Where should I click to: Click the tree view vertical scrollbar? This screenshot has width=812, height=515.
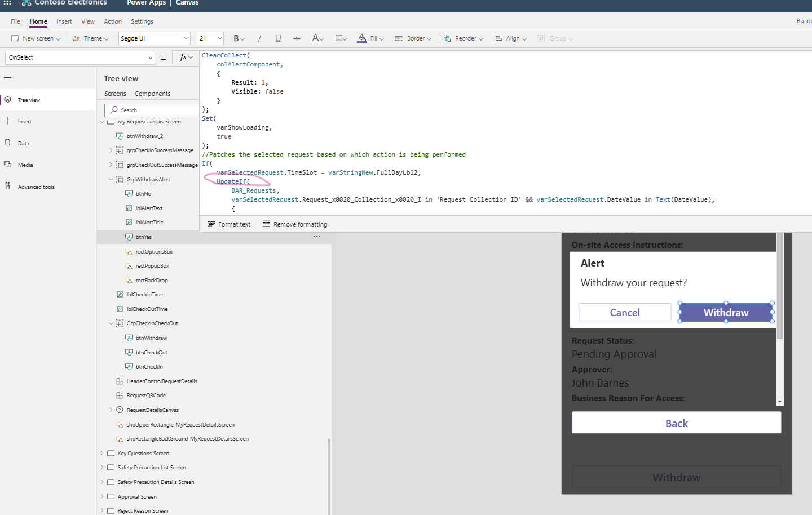329,477
